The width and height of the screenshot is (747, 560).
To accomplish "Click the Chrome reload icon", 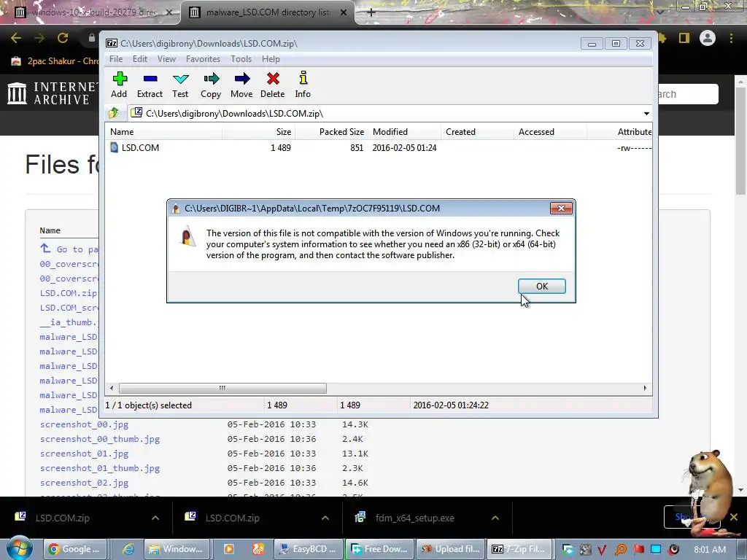I will point(63,38).
